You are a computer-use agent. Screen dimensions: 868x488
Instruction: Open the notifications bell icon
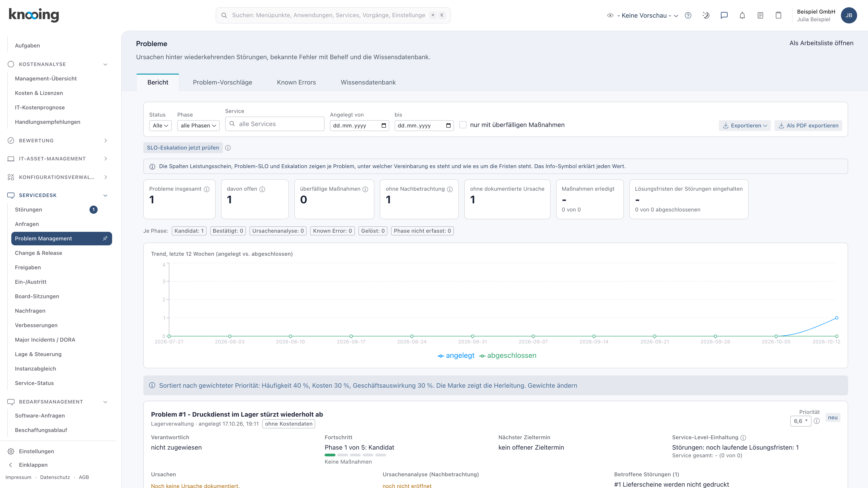coord(742,16)
